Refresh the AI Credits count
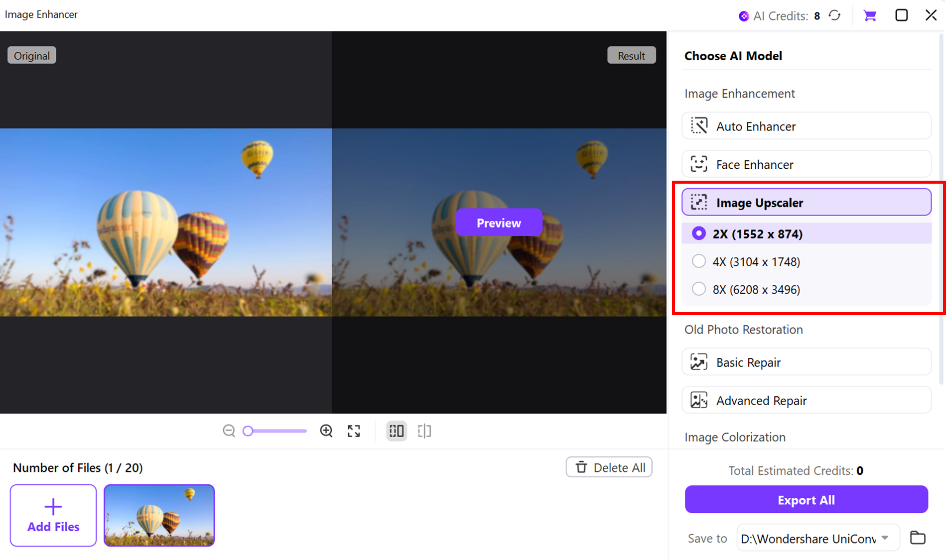The height and width of the screenshot is (560, 946). tap(835, 15)
